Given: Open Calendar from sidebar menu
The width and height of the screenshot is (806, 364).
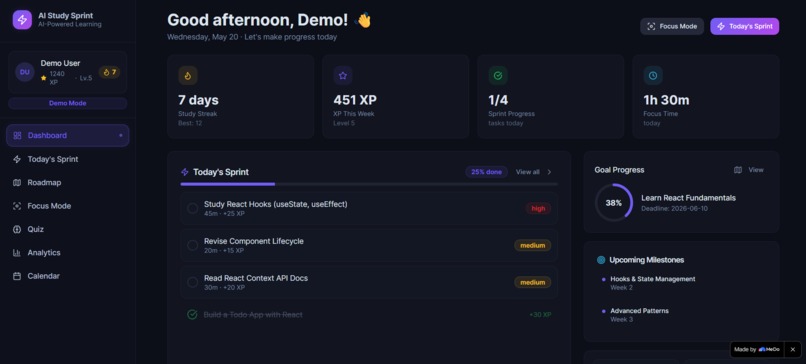Looking at the screenshot, I should [68, 276].
